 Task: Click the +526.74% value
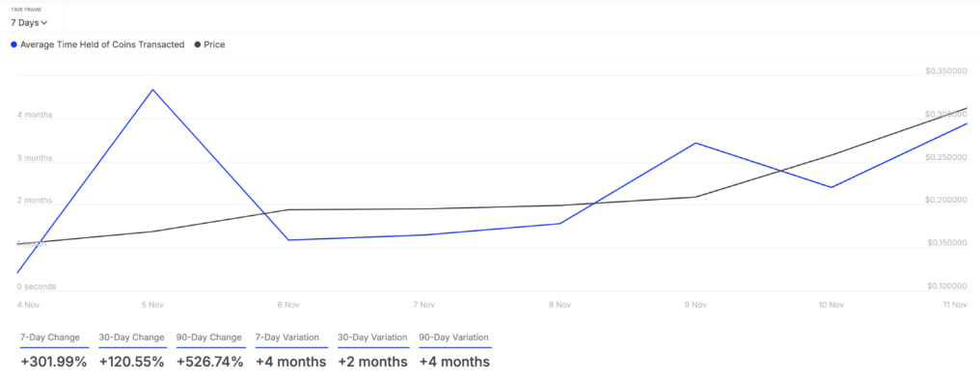210,362
